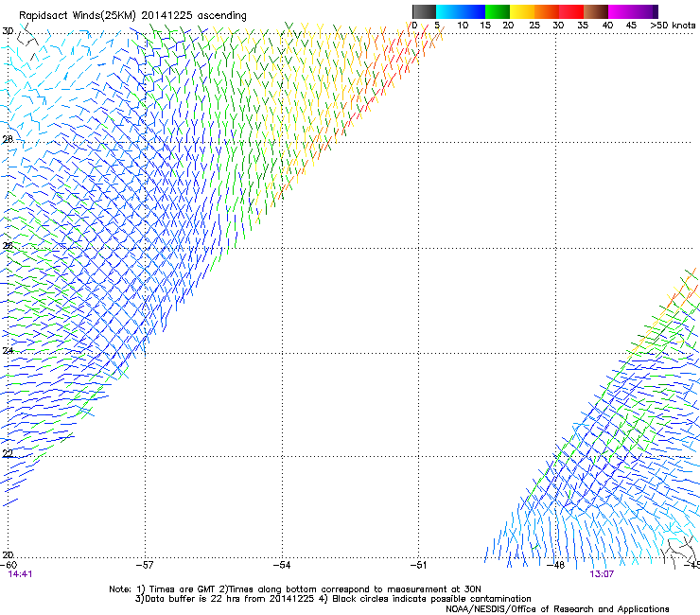Click the longitude label '-57'

tap(145, 565)
